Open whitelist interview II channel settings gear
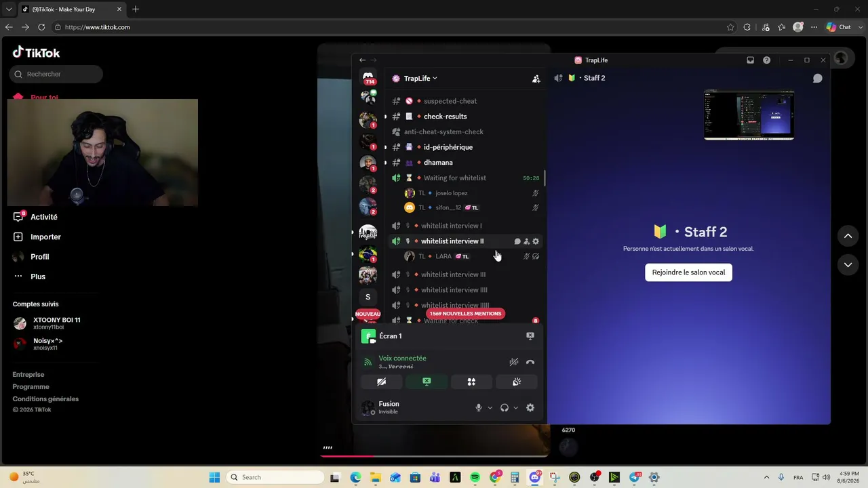The width and height of the screenshot is (868, 488). (x=536, y=241)
